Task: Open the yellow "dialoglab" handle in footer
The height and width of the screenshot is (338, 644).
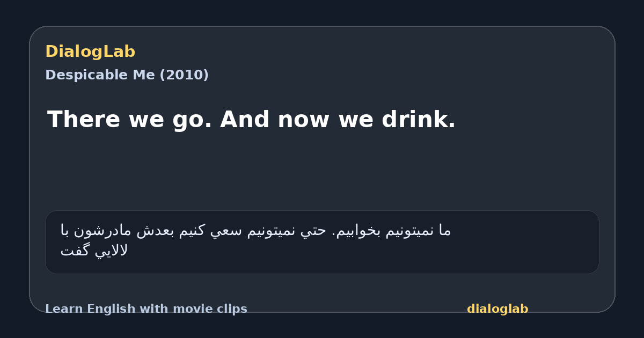Action: click(497, 309)
